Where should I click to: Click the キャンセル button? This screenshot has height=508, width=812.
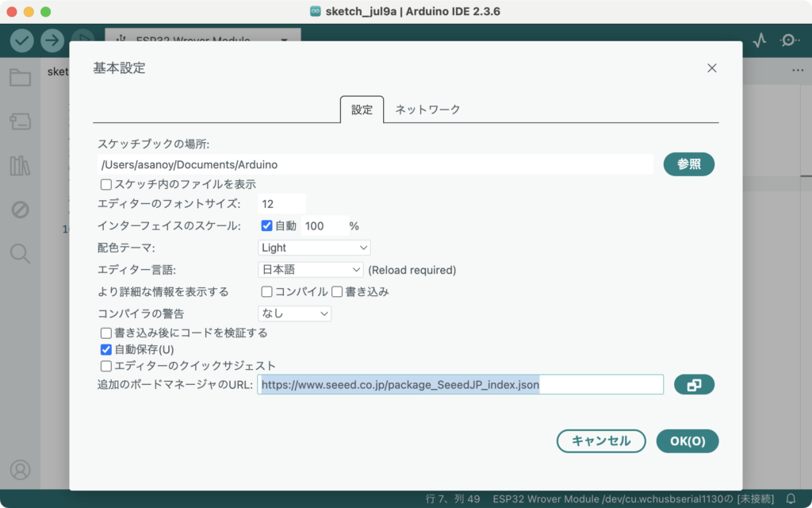[601, 441]
